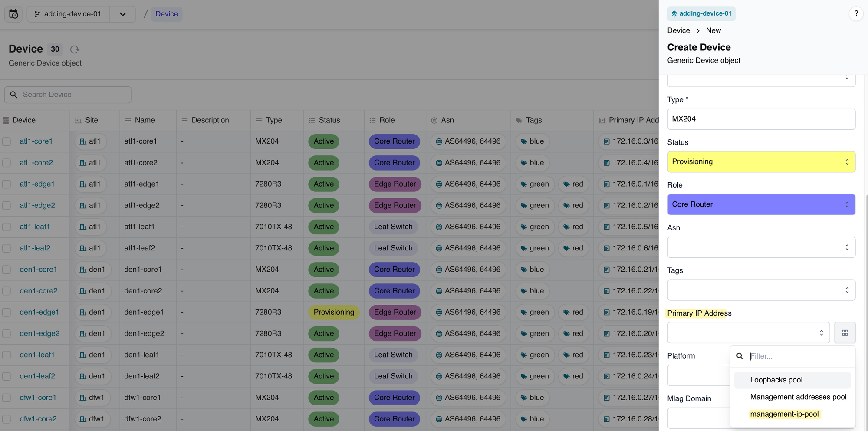The width and height of the screenshot is (868, 431).
Task: Expand the branch selector chevron
Action: tap(123, 14)
